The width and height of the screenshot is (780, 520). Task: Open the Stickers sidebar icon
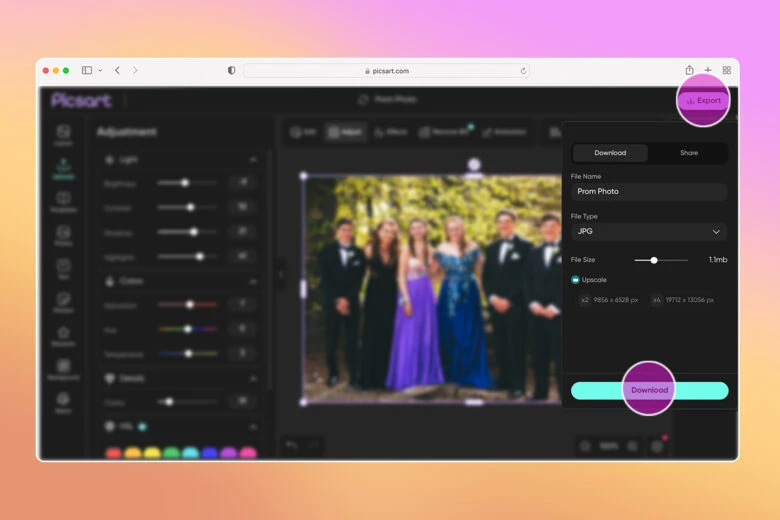tap(63, 302)
